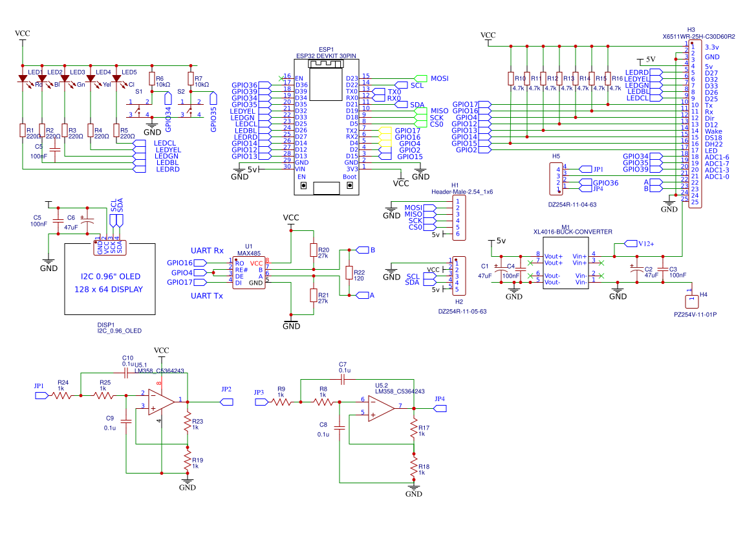This screenshot has width=756, height=535.
Task: Click the GPIO4 flag feeding MAX485 RE#/DE
Action: pyautogui.click(x=200, y=272)
